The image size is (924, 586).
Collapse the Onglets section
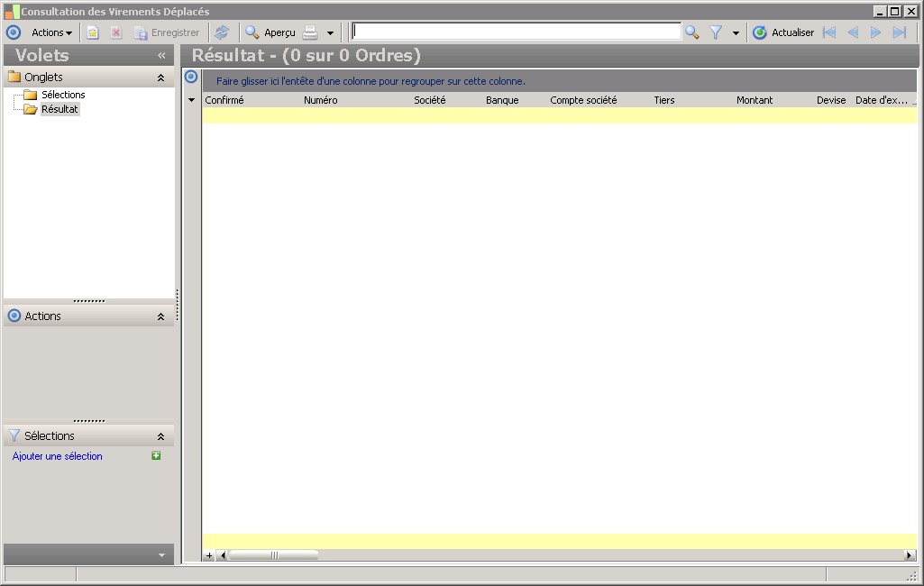[x=160, y=78]
